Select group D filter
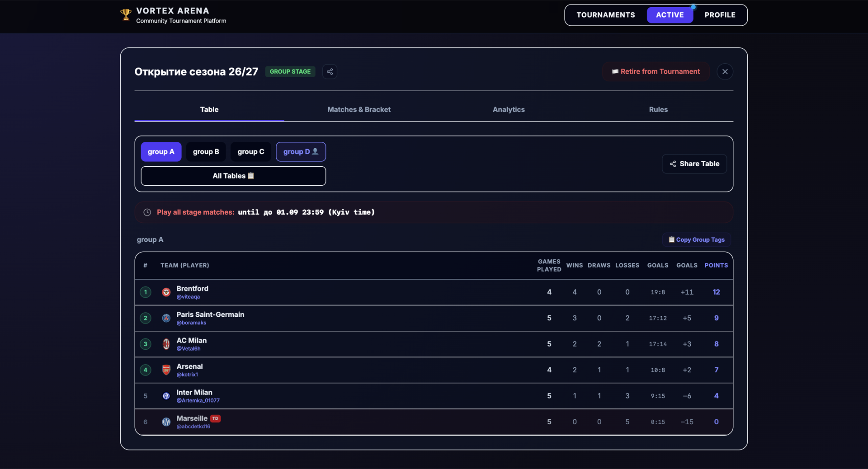Viewport: 868px width, 469px height. [x=301, y=152]
